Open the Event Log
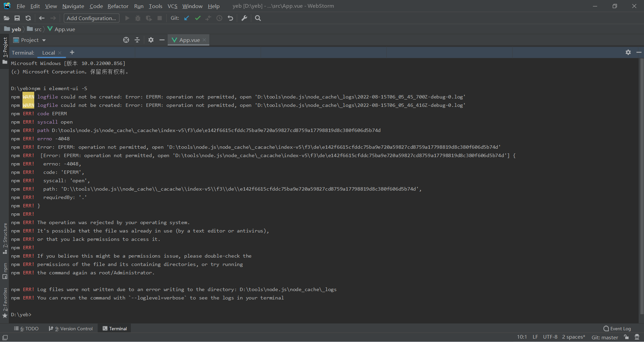Image resolution: width=644 pixels, height=342 pixels. coord(617,329)
